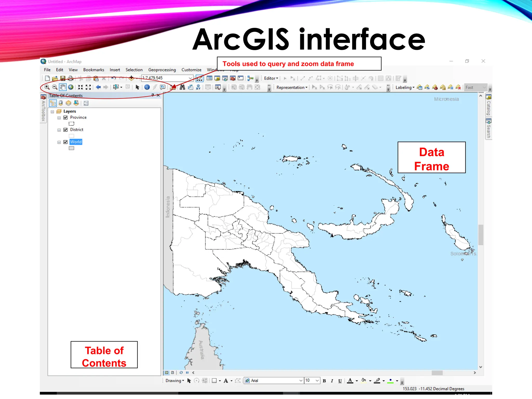Open the Representation dropdown menu
The image size is (532, 399).
(292, 88)
